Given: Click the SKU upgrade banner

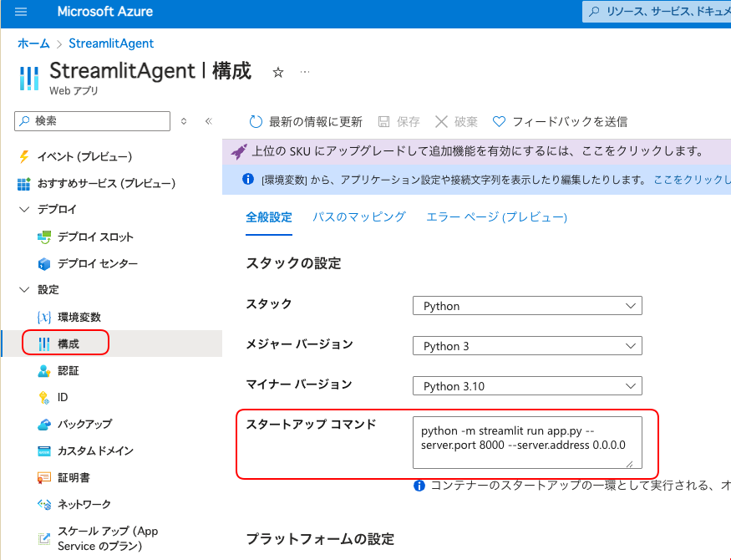Looking at the screenshot, I should [x=476, y=151].
